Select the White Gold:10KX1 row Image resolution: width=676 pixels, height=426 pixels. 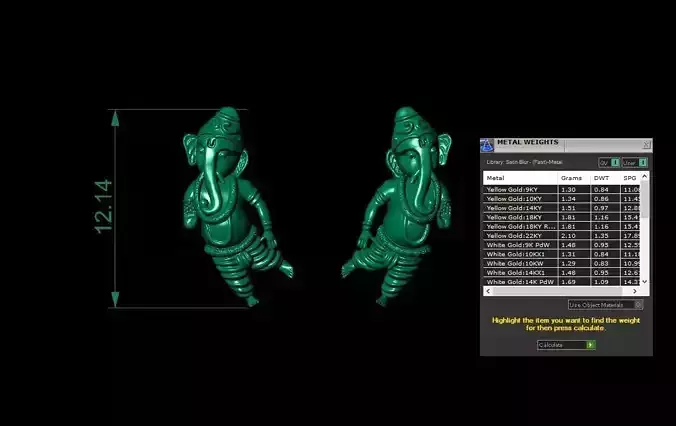562,254
